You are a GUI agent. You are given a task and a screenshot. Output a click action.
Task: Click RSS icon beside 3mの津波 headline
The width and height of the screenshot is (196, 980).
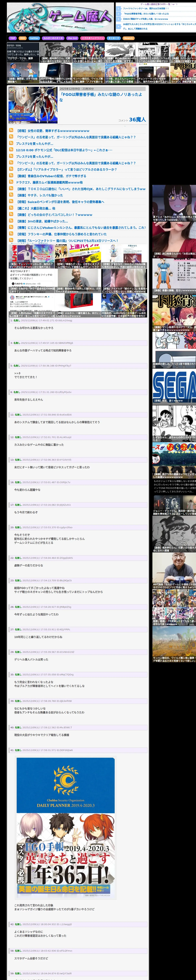tap(11, 221)
